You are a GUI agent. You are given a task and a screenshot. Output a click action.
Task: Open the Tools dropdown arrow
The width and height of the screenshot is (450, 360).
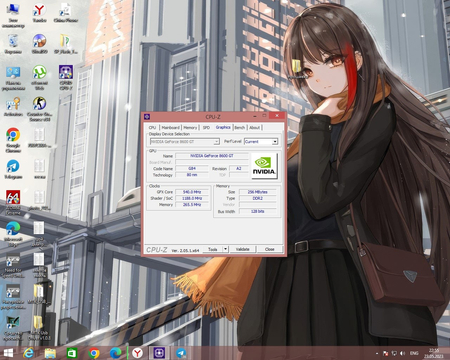click(x=225, y=249)
